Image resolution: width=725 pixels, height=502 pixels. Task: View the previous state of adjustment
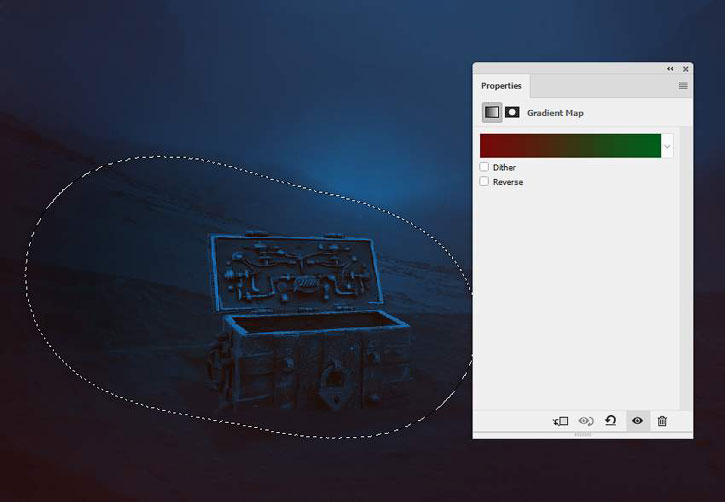[586, 421]
